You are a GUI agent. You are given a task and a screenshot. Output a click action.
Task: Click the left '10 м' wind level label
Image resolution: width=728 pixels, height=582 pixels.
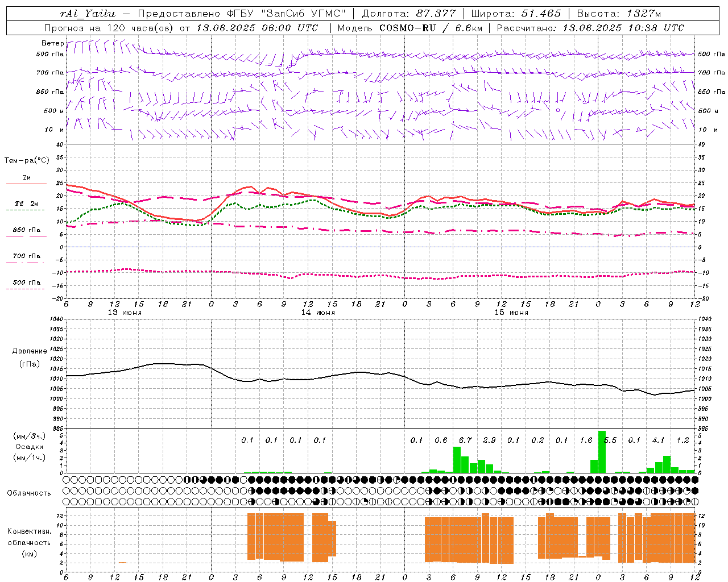coord(54,130)
